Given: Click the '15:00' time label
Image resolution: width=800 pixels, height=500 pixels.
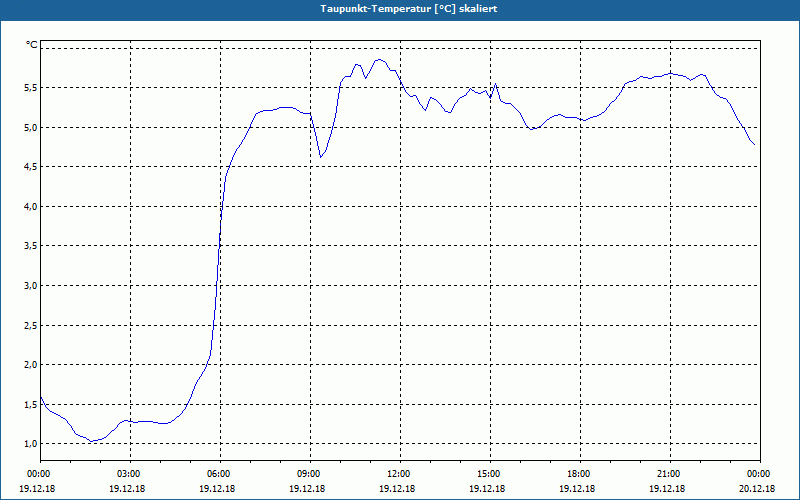Looking at the screenshot, I should [490, 474].
